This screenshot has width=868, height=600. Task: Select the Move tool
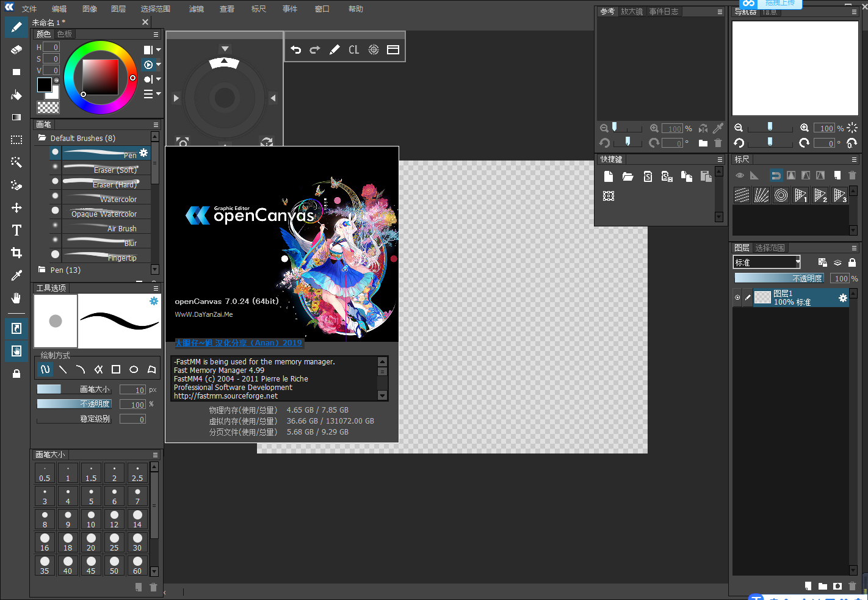coord(16,208)
